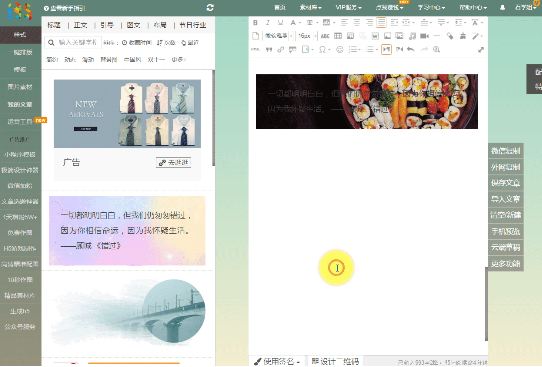Screen dimensions: 542x367
Task: Open the 首页 home menu item
Action: [x=280, y=7]
